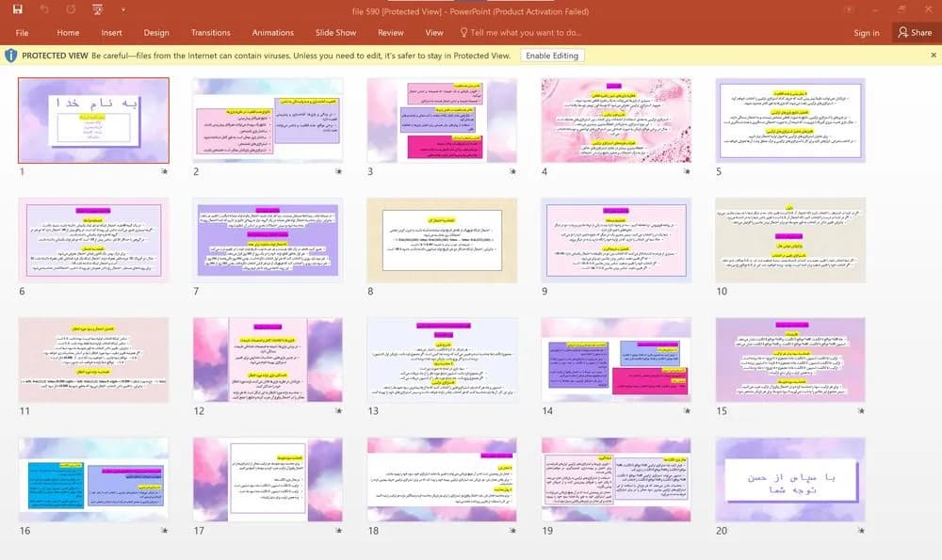
Task: Switch to the Home tab
Action: (68, 33)
